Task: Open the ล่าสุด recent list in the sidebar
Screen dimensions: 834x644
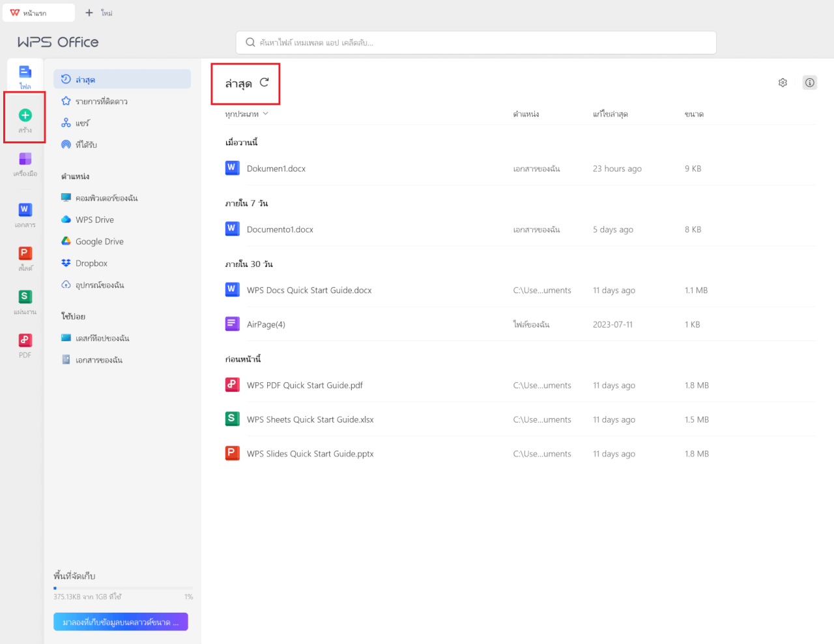Action: coord(122,79)
